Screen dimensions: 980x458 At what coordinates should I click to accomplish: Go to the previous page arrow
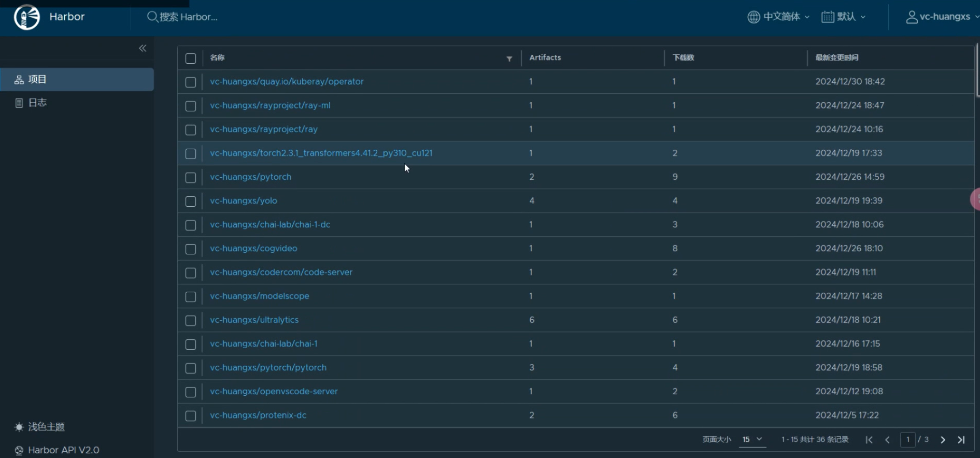(x=887, y=440)
